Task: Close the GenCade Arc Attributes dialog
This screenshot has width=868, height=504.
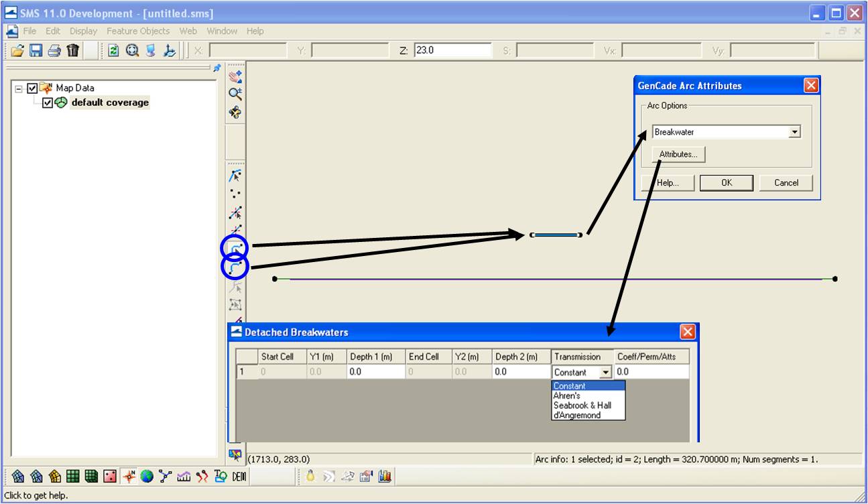Action: (x=811, y=85)
